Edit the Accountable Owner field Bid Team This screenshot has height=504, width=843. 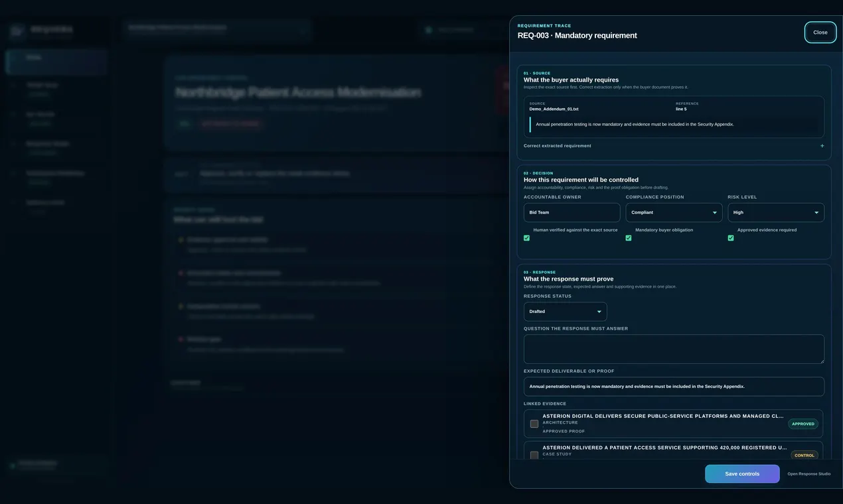click(x=572, y=212)
